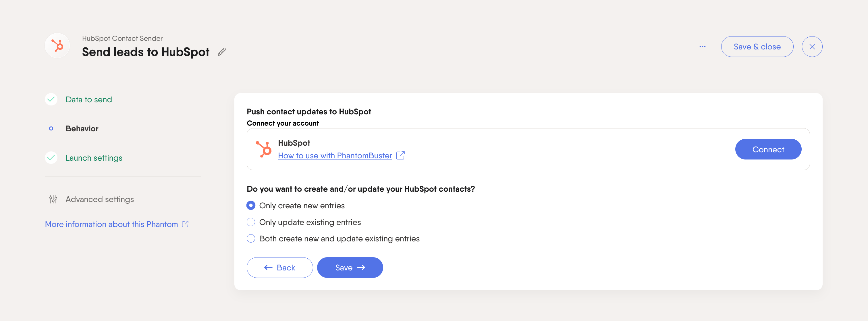Viewport: 868px width, 321px height.
Task: Click Push contact updates to HubSpot heading
Action: point(309,112)
